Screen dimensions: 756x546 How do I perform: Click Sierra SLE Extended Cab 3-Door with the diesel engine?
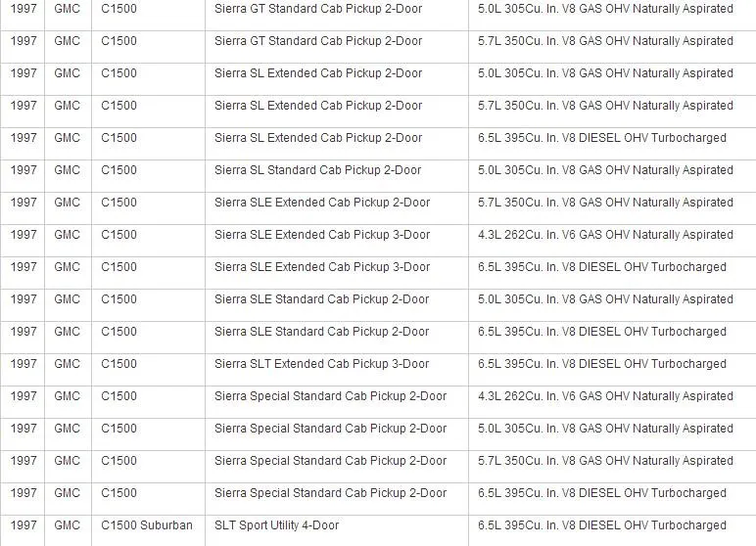(x=322, y=267)
